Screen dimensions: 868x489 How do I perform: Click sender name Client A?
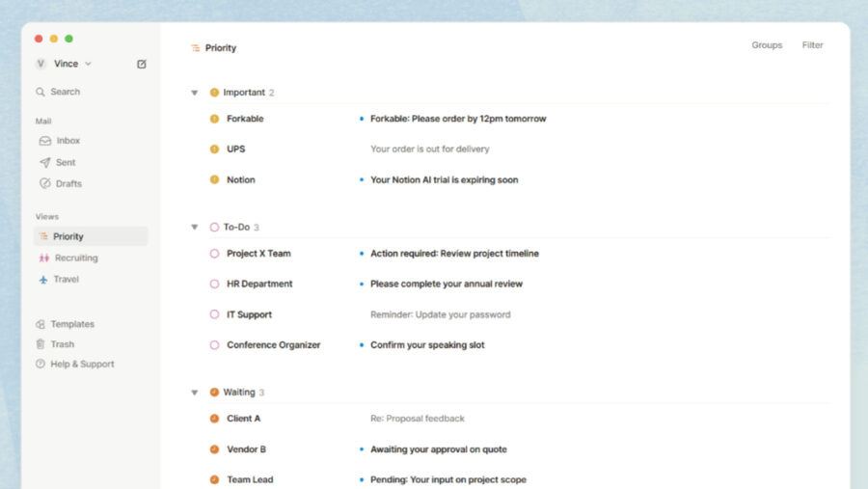243,419
